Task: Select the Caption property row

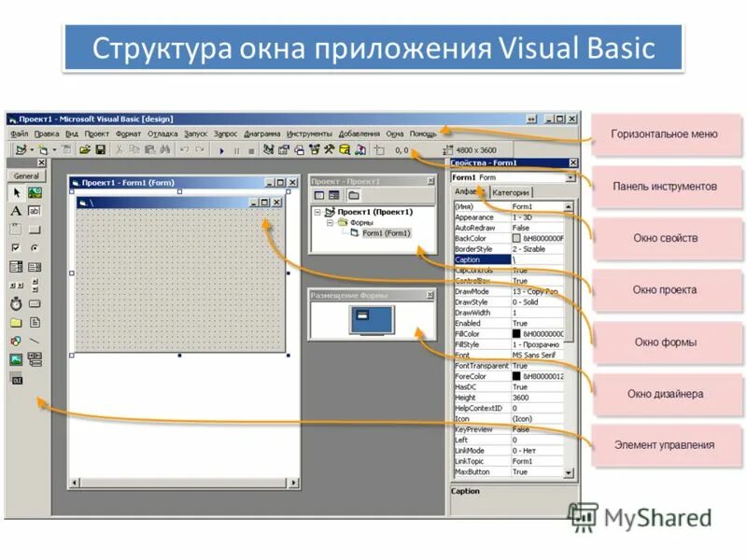Action: (x=509, y=259)
